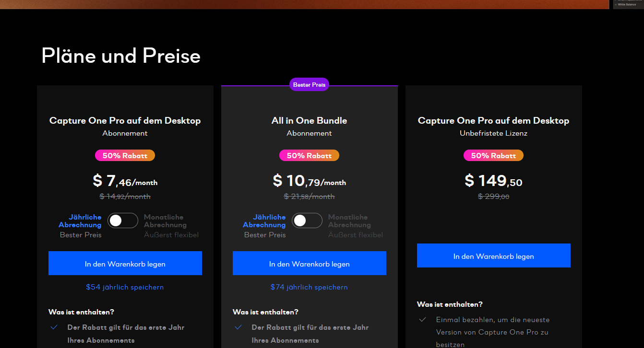Click blue checkmark in All in One Bundle card
The height and width of the screenshot is (348, 644).
click(x=239, y=327)
